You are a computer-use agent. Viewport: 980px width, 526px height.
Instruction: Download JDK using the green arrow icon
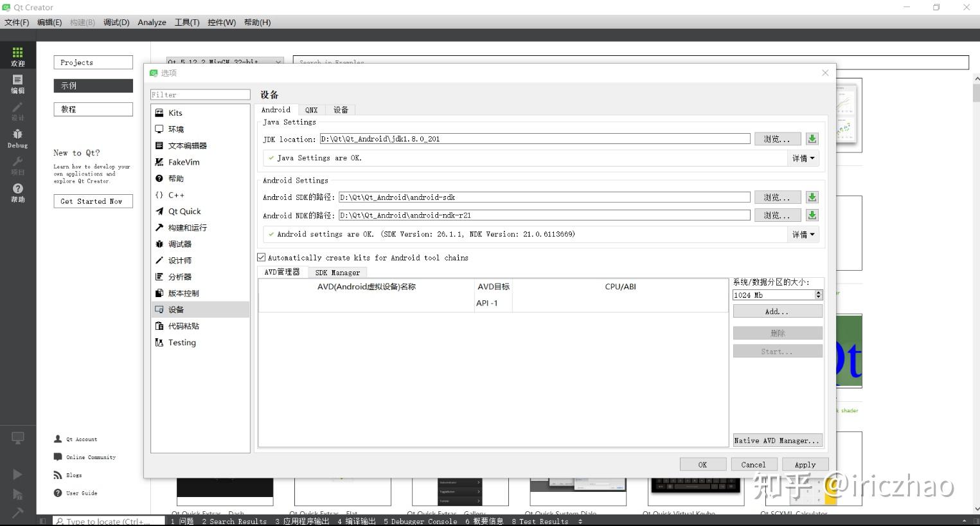812,139
